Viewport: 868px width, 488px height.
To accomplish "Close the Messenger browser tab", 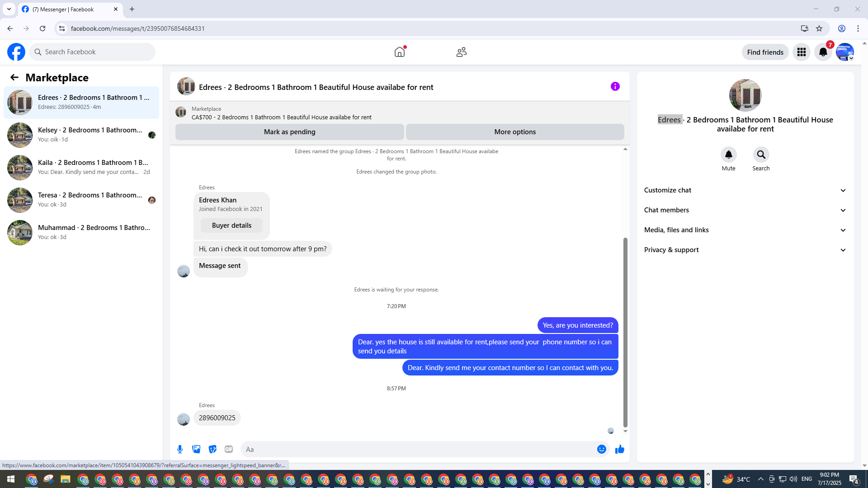I will point(116,9).
